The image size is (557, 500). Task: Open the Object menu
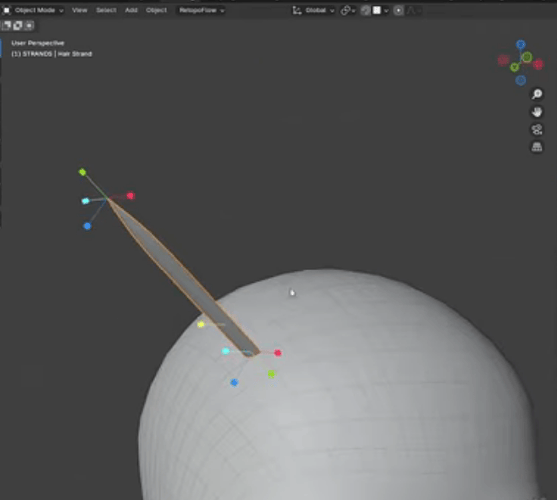click(x=156, y=10)
